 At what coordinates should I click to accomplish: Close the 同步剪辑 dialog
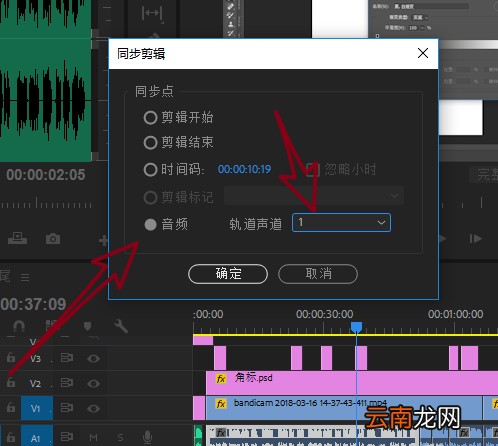pos(423,53)
